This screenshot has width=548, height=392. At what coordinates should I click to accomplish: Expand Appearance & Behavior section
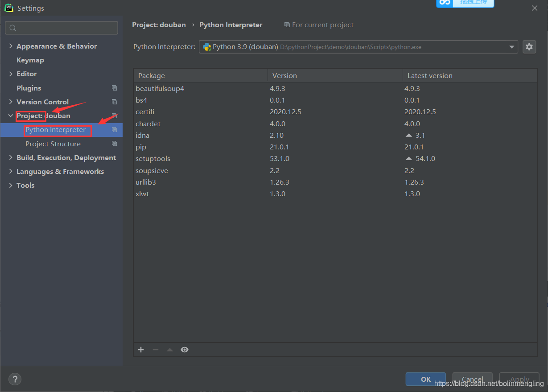point(11,46)
